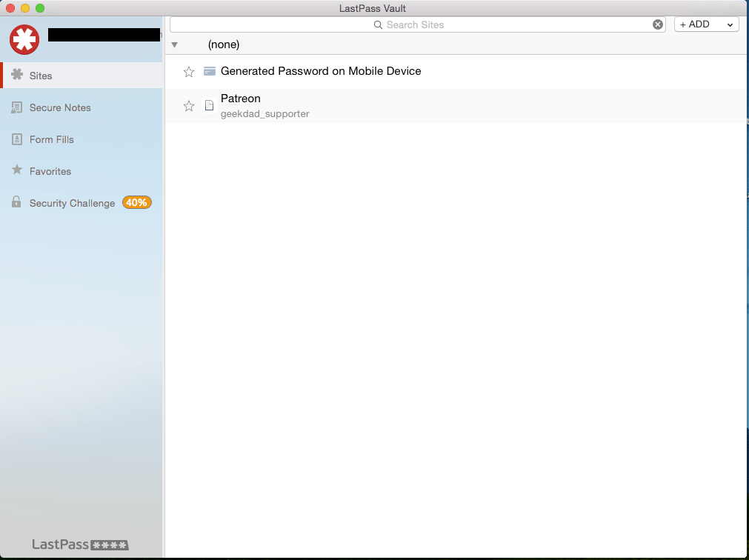Toggle favorite star for Generated Password entry
Viewport: 749px width, 560px height.
(189, 72)
